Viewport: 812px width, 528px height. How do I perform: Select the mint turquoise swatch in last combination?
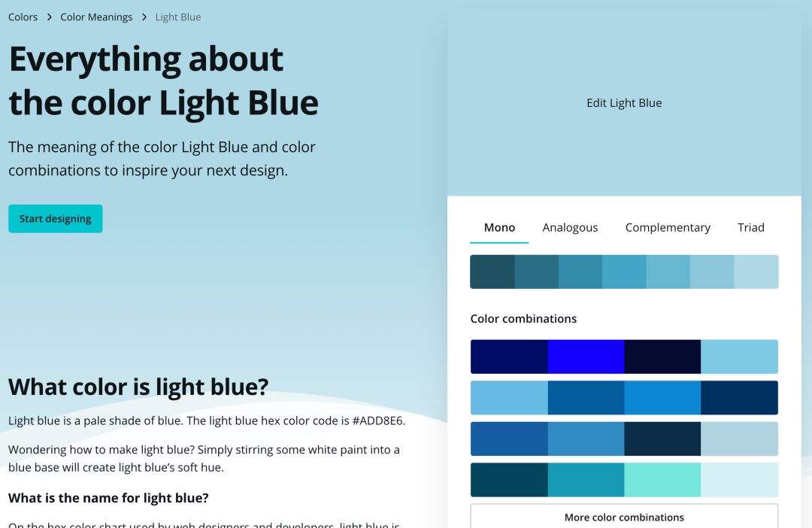662,480
